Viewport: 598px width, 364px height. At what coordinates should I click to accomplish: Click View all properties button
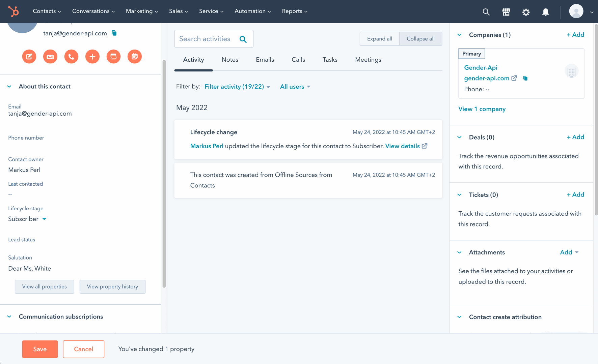[x=45, y=287]
